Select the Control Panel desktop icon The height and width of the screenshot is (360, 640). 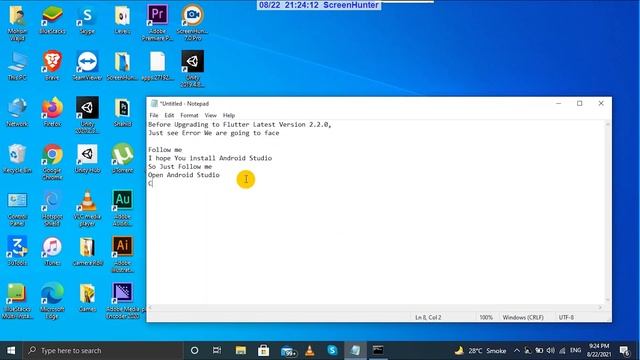click(x=17, y=208)
